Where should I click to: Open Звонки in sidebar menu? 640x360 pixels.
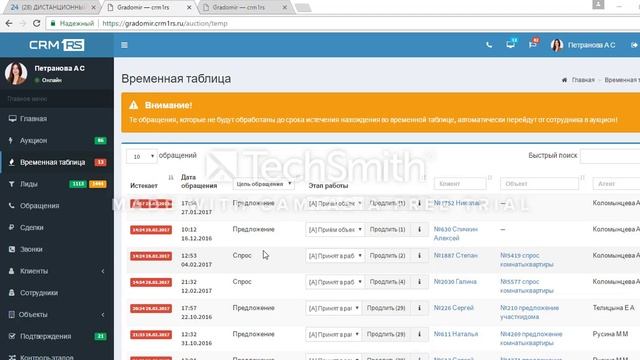coord(31,249)
